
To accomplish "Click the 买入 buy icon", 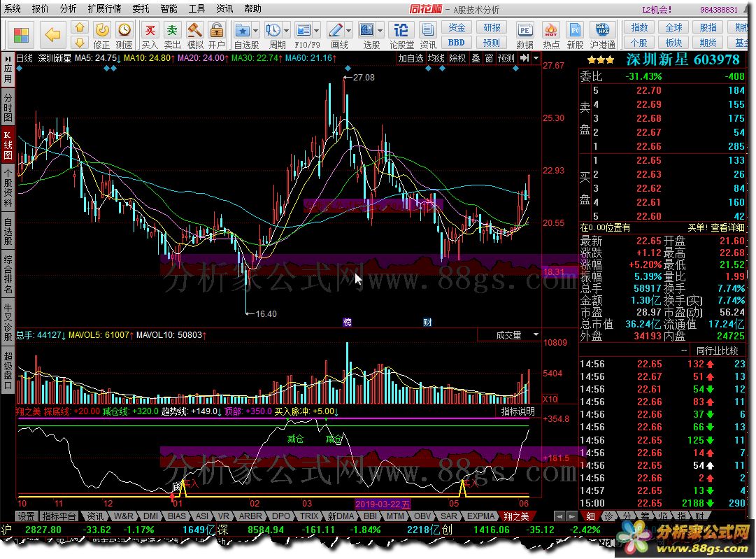I will (x=150, y=30).
